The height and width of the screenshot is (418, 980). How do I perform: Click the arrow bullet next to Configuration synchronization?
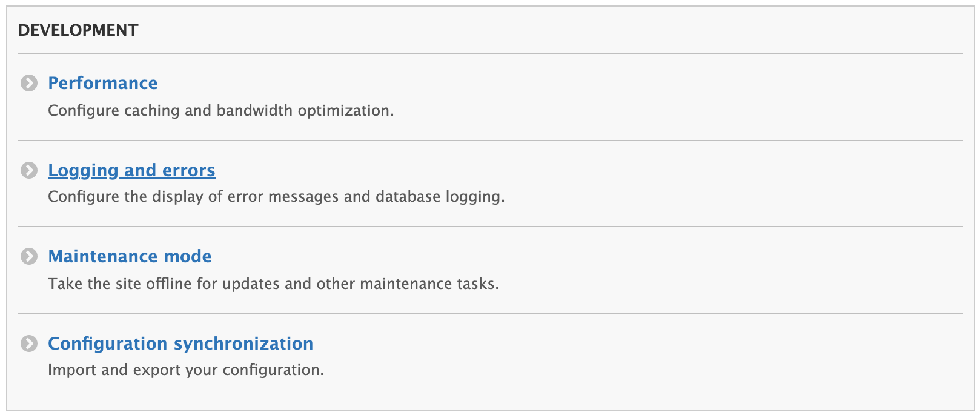29,343
